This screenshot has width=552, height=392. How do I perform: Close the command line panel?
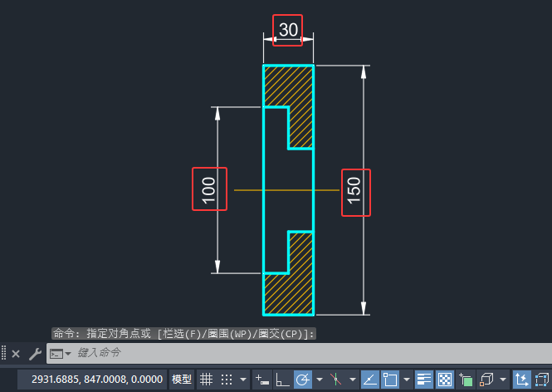(x=16, y=354)
